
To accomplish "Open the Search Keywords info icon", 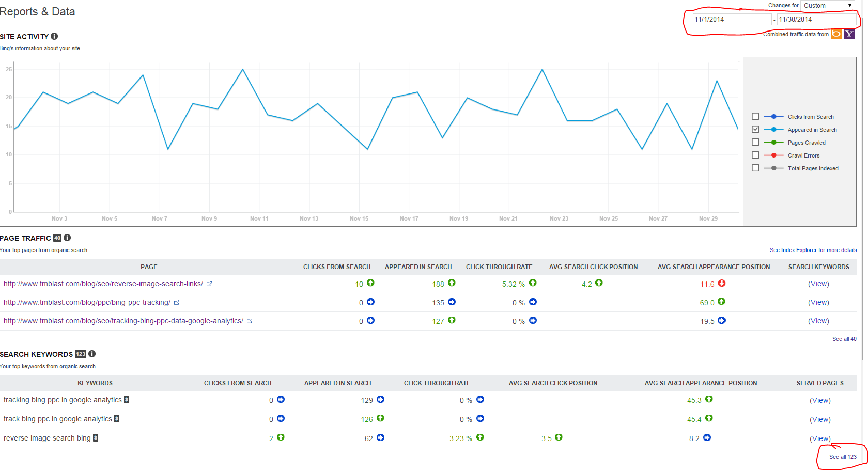I will click(92, 354).
